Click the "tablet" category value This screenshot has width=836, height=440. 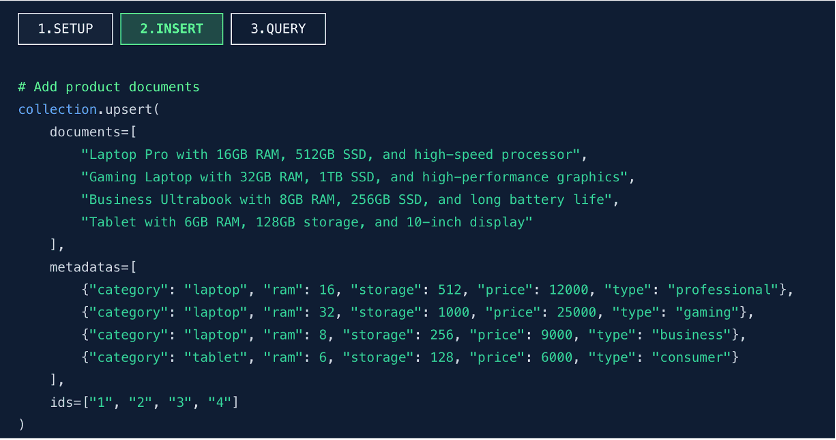[216, 357]
